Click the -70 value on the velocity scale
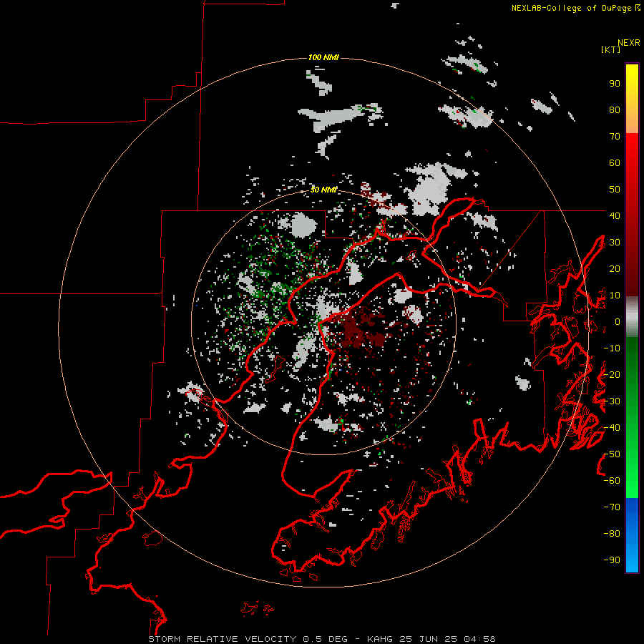The width and height of the screenshot is (644, 644). pos(612,507)
